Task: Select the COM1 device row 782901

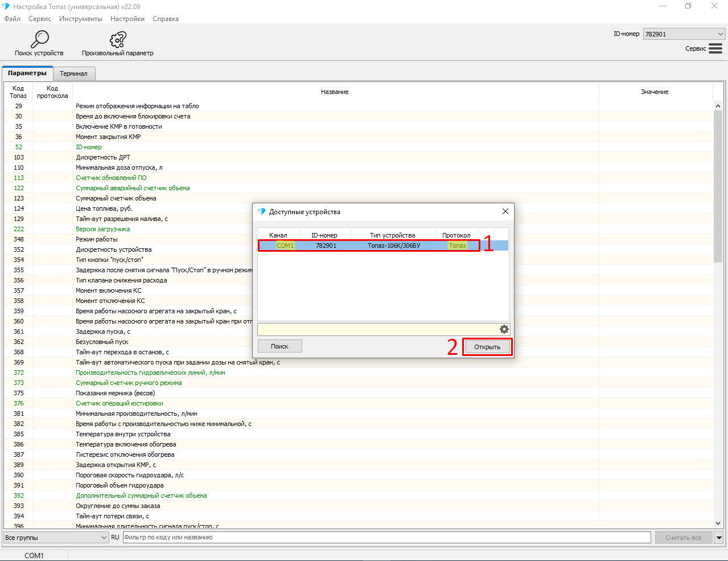Action: [383, 245]
